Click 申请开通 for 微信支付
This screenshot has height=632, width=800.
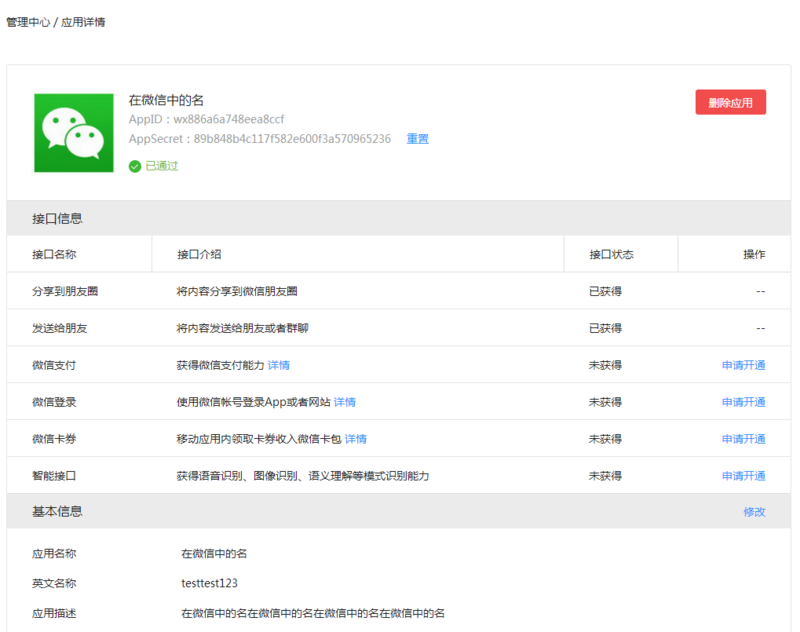point(743,365)
